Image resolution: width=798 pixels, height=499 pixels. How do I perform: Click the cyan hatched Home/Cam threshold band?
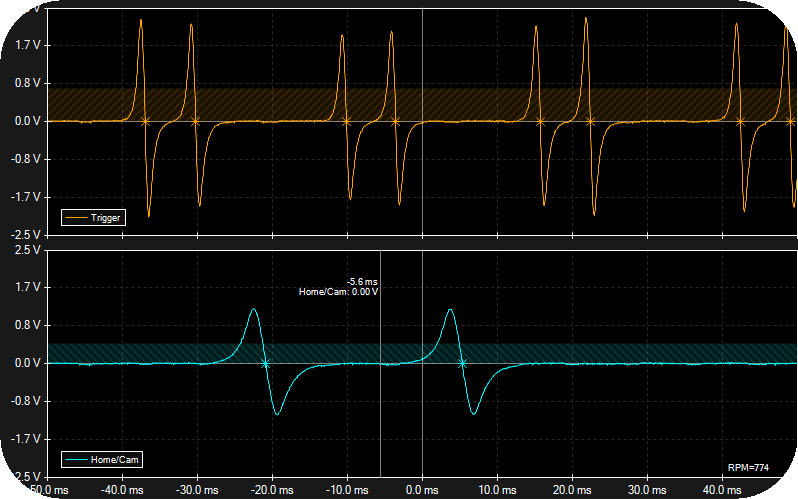click(600, 353)
